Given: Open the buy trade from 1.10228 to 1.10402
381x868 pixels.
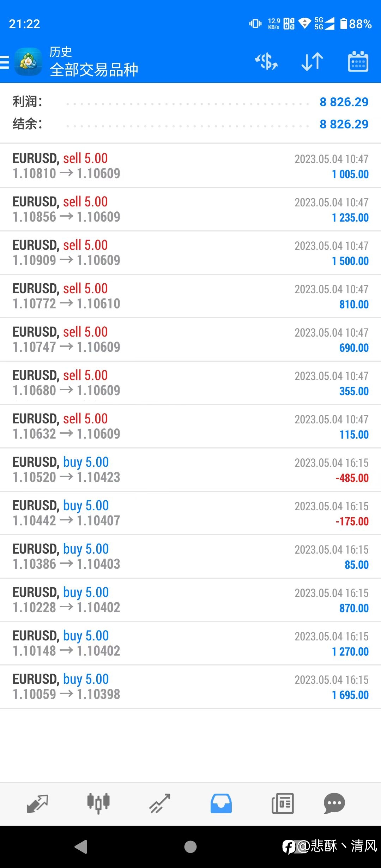Looking at the screenshot, I should 190,600.
